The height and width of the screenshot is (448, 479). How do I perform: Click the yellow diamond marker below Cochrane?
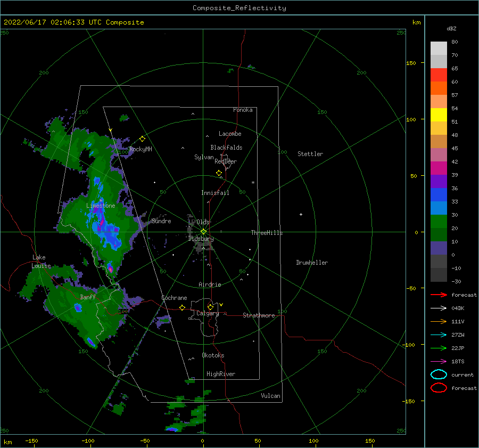[182, 308]
